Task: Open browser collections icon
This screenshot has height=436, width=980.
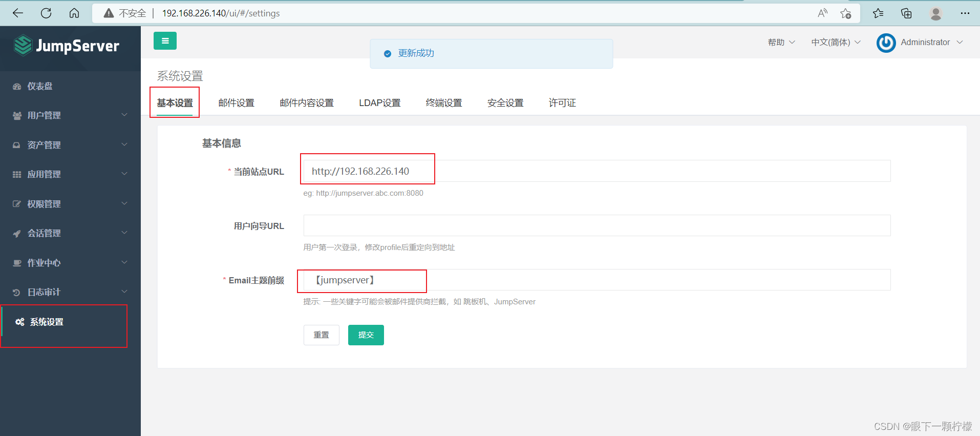Action: pyautogui.click(x=906, y=13)
